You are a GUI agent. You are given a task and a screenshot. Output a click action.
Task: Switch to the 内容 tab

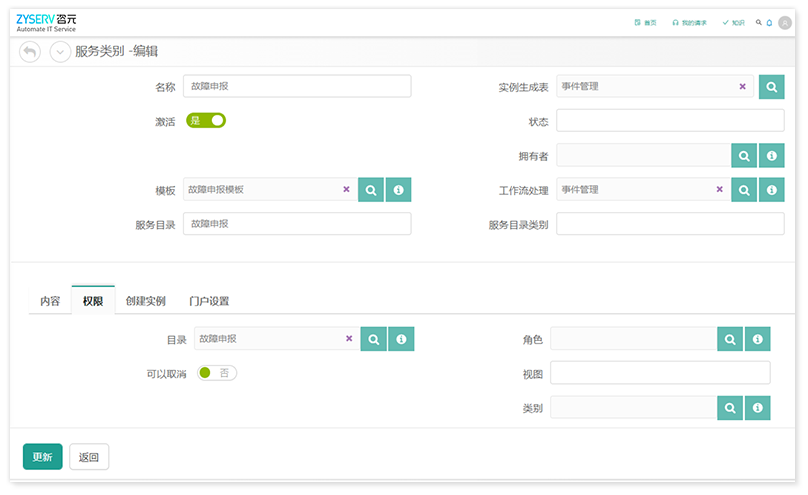50,301
